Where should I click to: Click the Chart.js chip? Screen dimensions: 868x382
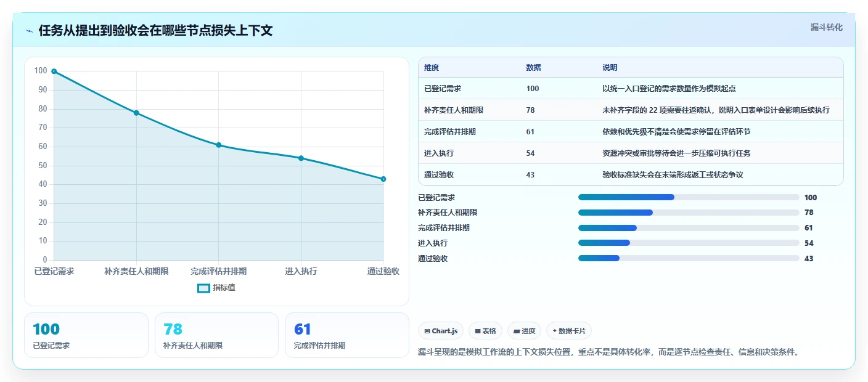441,331
